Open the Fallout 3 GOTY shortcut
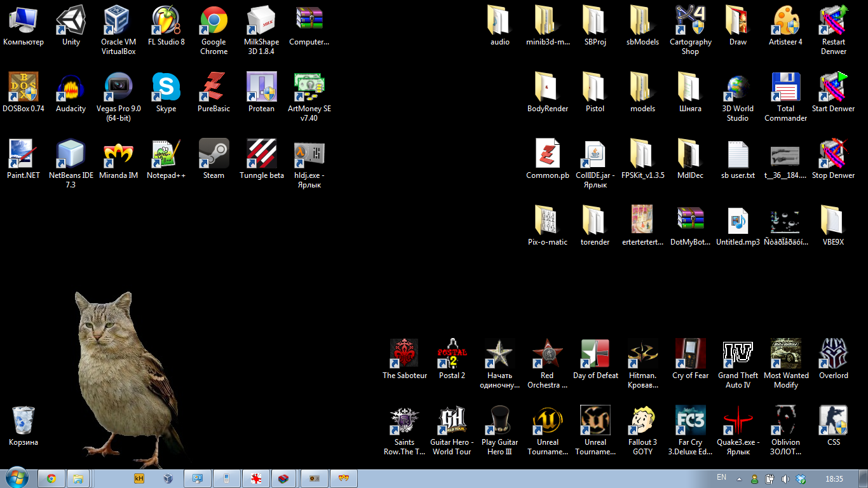Viewport: 868px width, 488px height. [642, 421]
